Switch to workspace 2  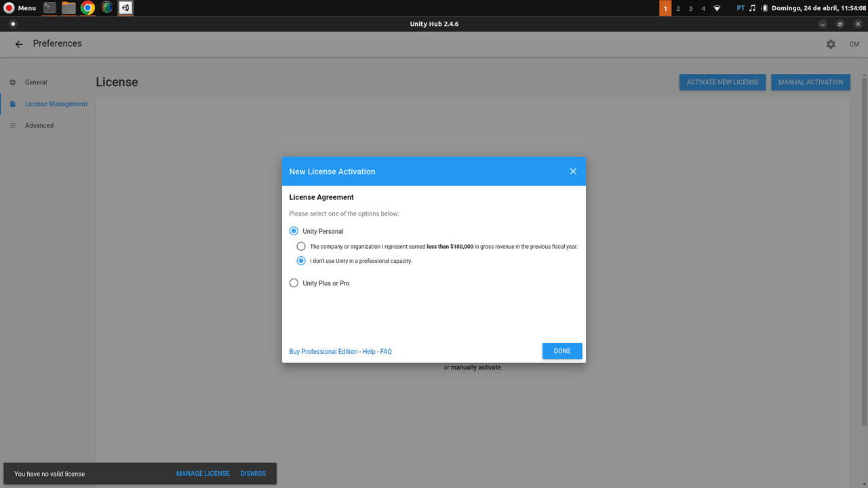coord(678,8)
